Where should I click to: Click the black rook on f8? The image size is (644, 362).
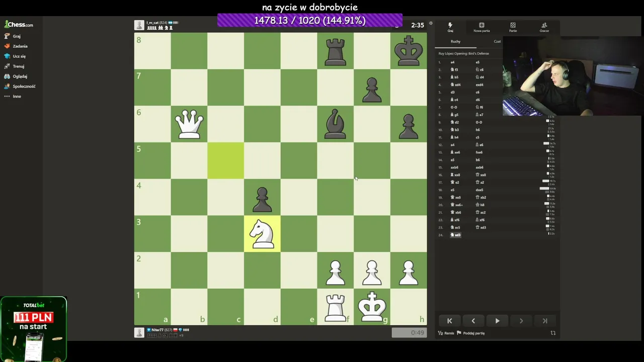336,51
